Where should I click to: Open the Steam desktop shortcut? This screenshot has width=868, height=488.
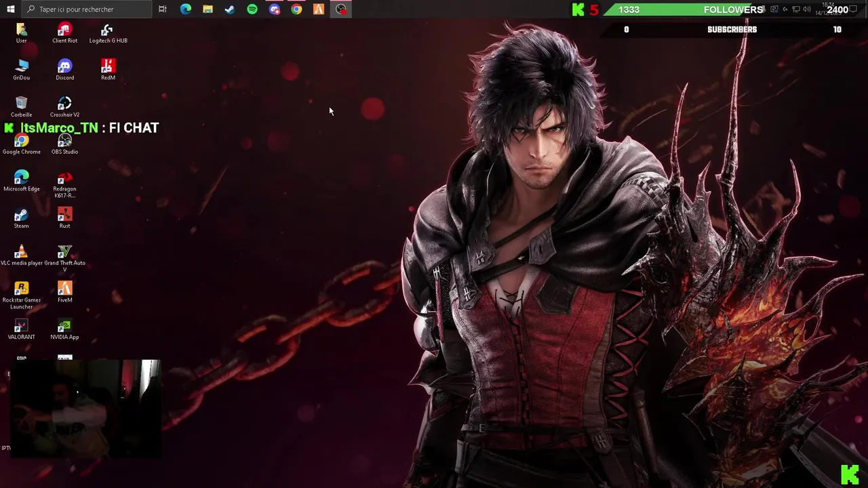pyautogui.click(x=21, y=218)
